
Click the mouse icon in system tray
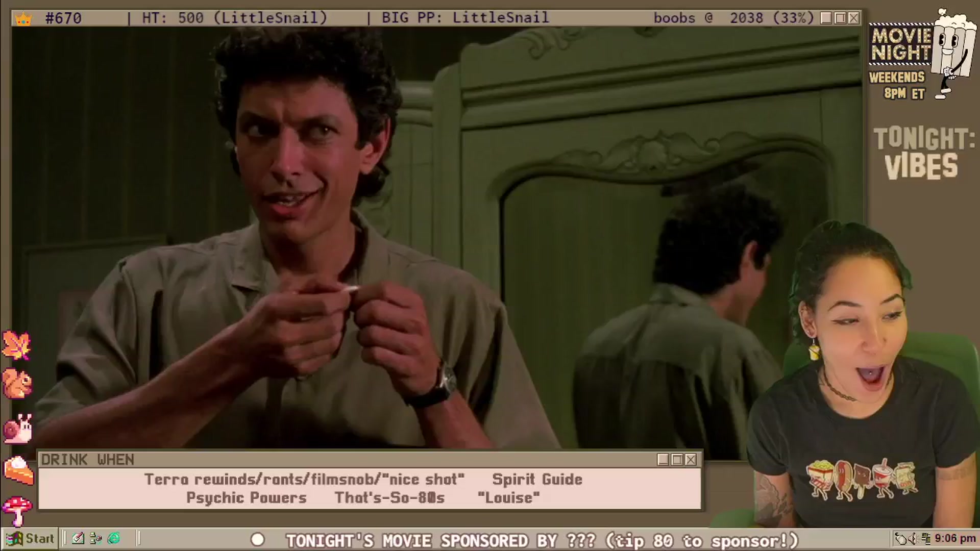[902, 539]
